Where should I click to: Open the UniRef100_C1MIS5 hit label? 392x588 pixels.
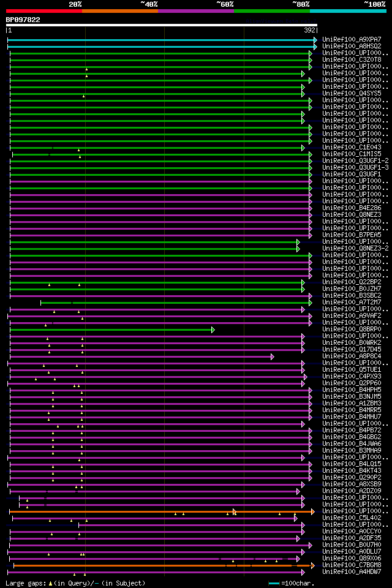(352, 154)
